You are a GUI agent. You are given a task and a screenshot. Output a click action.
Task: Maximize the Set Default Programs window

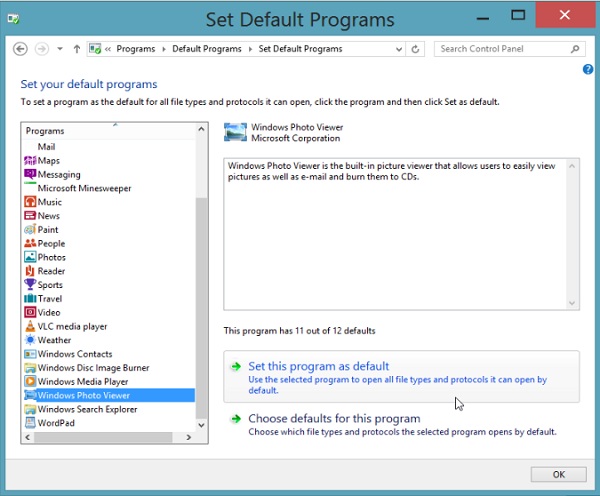click(x=518, y=15)
